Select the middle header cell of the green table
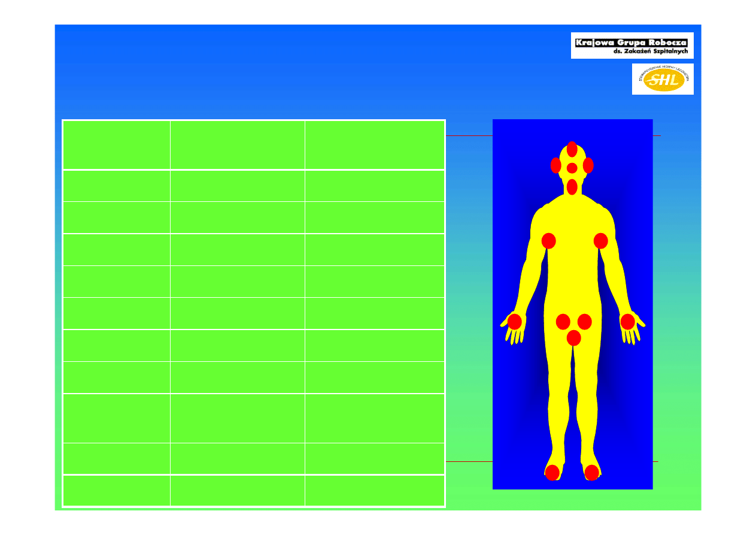 tap(237, 145)
